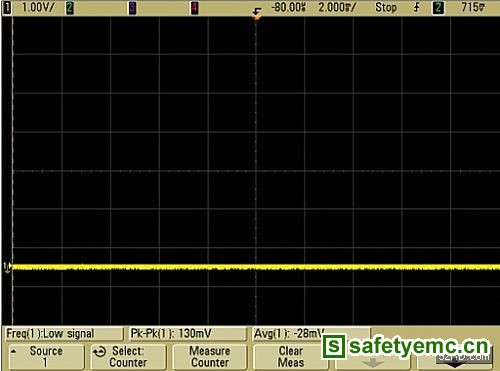500x371 pixels.
Task: Click the Avg(1) measurement readout
Action: tap(288, 334)
